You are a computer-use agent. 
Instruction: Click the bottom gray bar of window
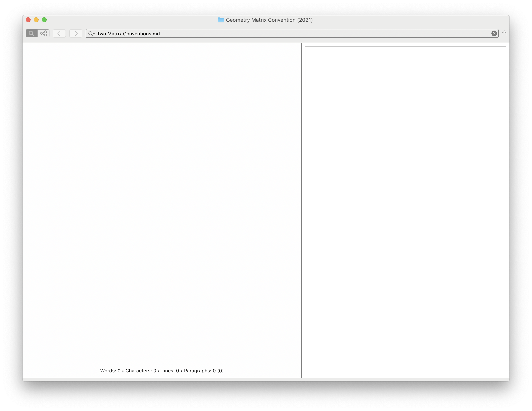point(266,380)
